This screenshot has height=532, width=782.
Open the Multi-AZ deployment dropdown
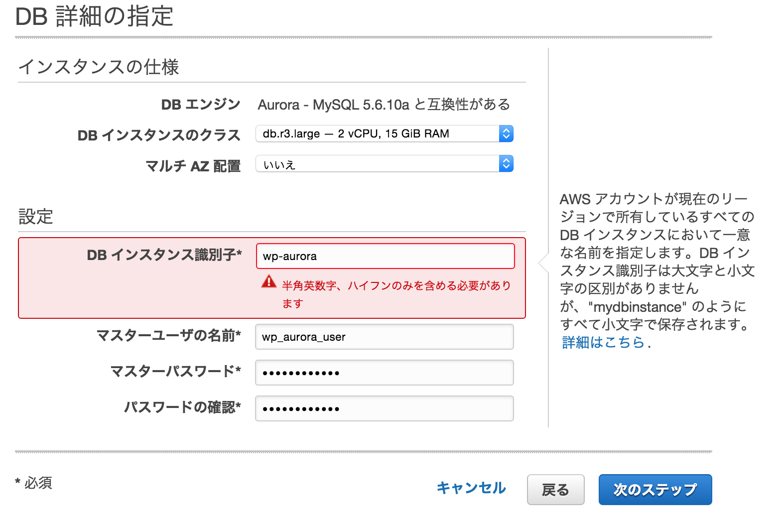click(385, 164)
